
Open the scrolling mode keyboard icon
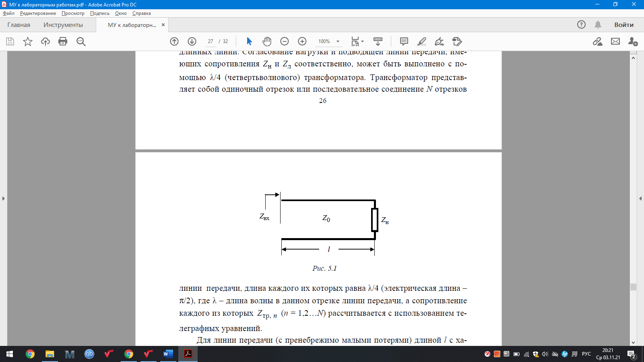click(x=378, y=41)
